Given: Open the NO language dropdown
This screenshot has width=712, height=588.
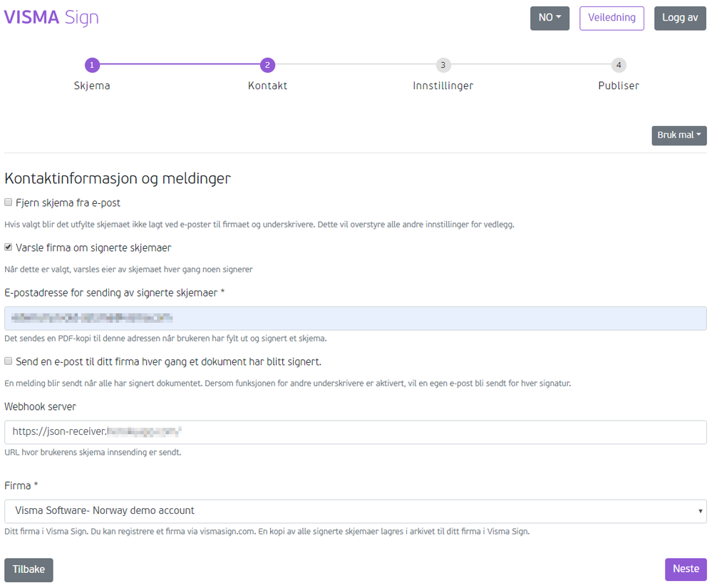Looking at the screenshot, I should click(549, 18).
